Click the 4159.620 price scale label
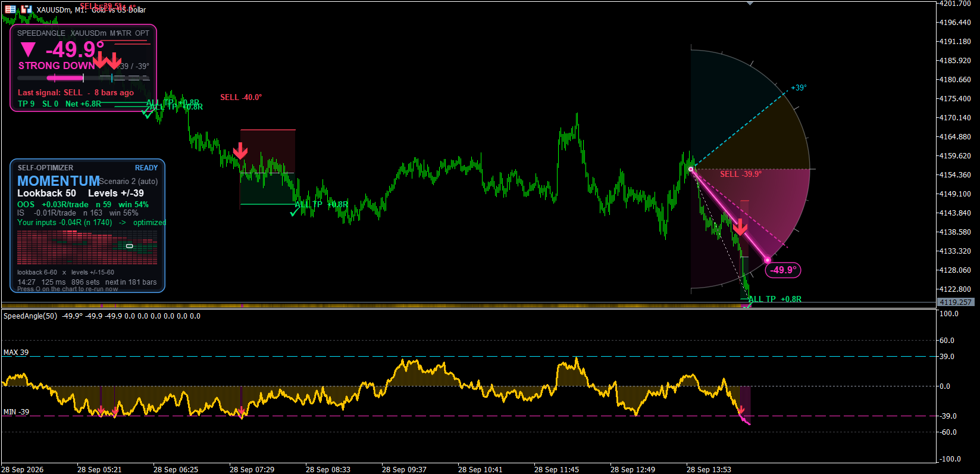Screen dimensions: 980x474 pos(955,156)
